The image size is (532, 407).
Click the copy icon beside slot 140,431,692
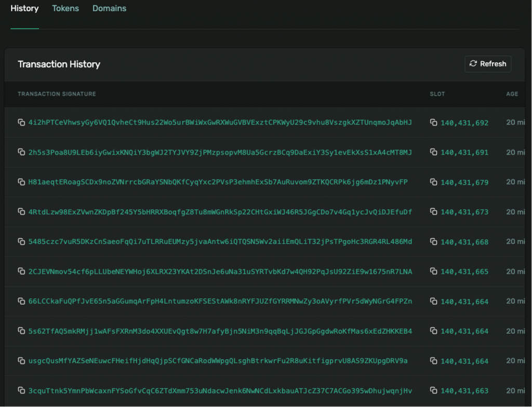point(434,123)
